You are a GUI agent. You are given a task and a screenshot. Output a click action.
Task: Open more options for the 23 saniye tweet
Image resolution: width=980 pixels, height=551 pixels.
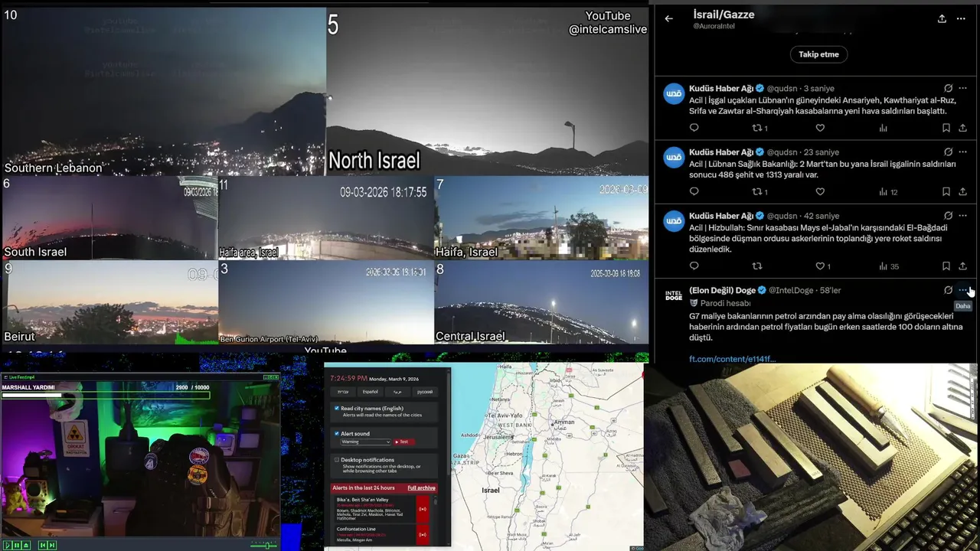point(962,152)
